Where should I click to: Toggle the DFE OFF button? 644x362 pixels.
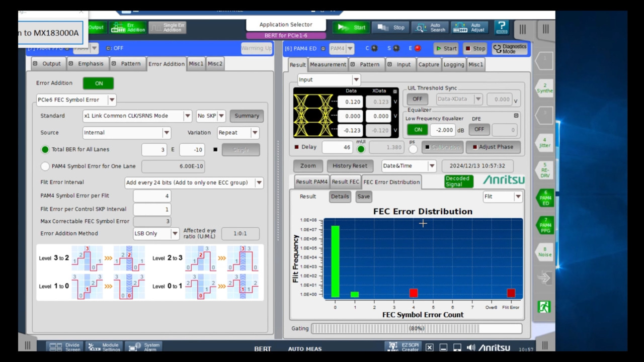(x=479, y=130)
